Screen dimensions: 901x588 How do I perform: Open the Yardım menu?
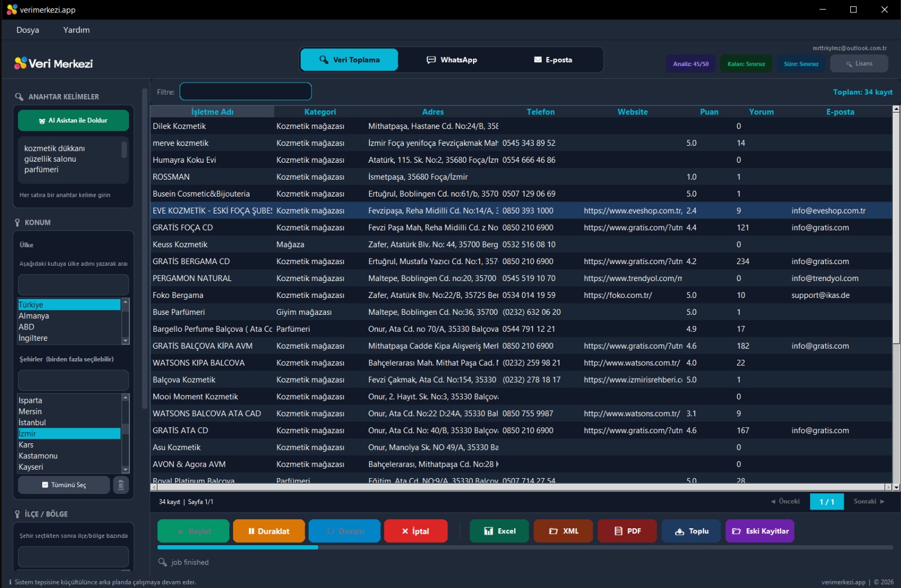coord(77,30)
